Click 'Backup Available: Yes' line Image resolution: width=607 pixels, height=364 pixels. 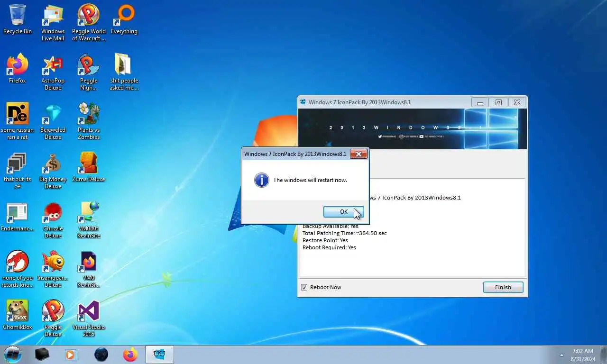click(331, 226)
